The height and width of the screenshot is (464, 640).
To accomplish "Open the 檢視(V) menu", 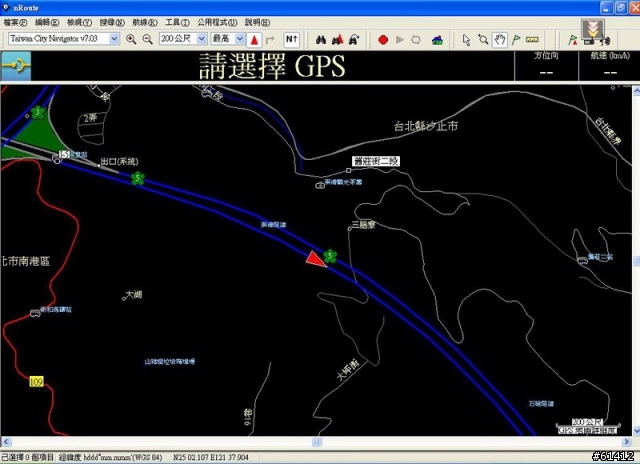I will click(x=79, y=22).
